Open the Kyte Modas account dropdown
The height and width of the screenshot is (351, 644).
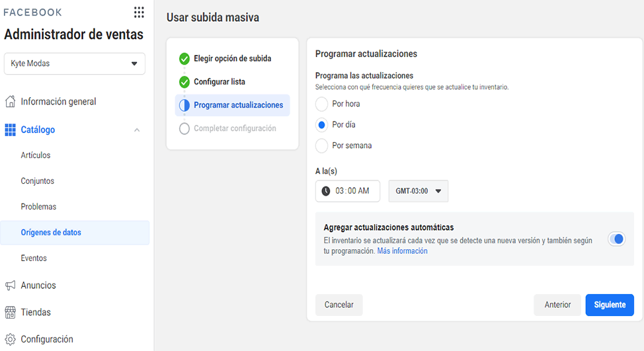(75, 63)
